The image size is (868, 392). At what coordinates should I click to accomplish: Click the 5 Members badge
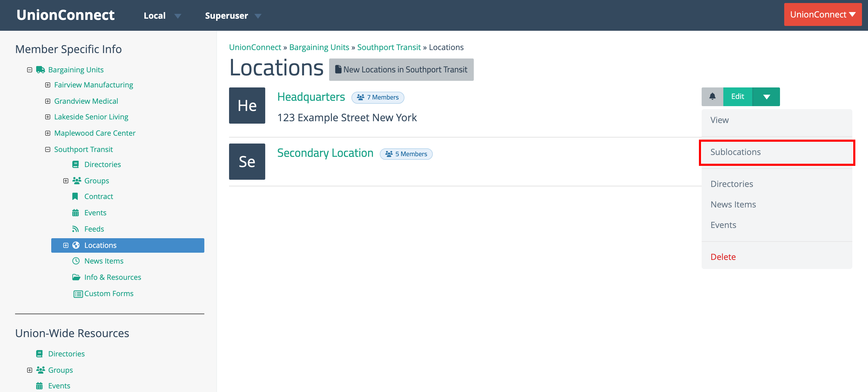point(406,154)
